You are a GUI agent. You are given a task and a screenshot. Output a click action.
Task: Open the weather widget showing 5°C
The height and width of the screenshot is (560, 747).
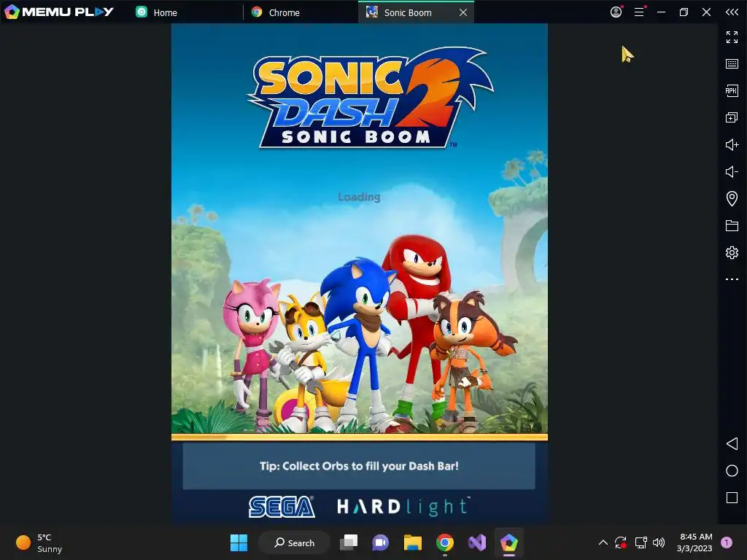tap(39, 542)
